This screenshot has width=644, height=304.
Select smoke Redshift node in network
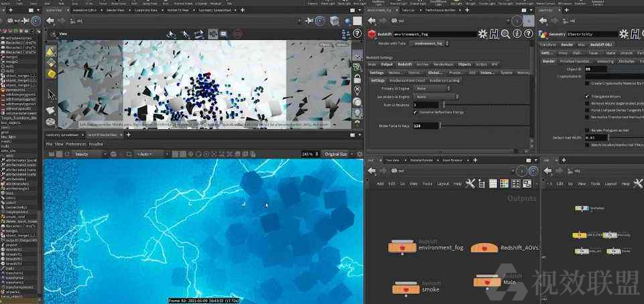point(406,289)
